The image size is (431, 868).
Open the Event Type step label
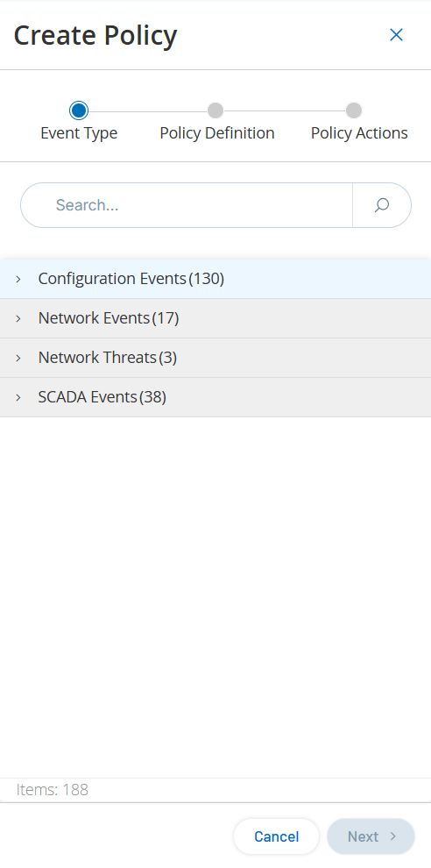point(79,133)
